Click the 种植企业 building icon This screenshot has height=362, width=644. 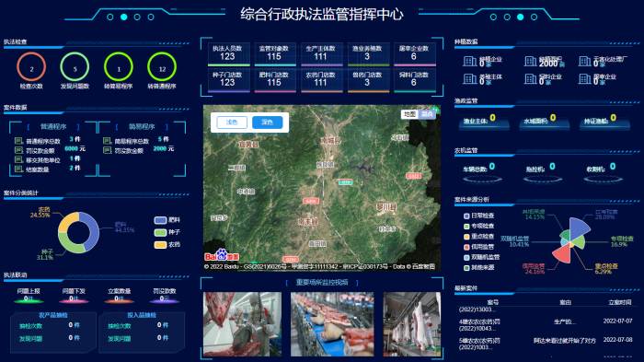[469, 62]
